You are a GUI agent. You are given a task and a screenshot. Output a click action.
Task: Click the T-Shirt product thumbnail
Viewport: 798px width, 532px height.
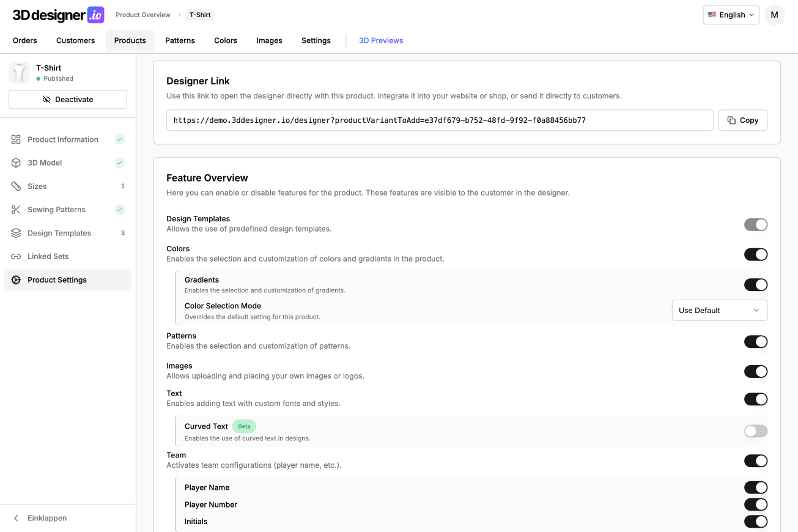(20, 73)
